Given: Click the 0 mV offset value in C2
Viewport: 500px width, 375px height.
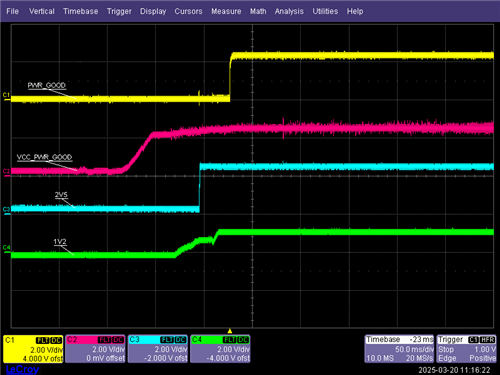Looking at the screenshot, I should (105, 358).
